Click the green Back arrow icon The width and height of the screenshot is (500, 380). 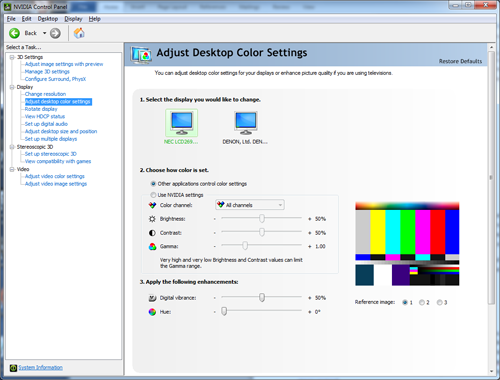tap(14, 33)
